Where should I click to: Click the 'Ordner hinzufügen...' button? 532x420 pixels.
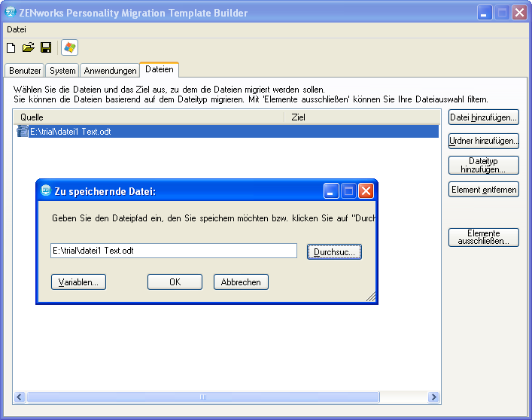(484, 141)
